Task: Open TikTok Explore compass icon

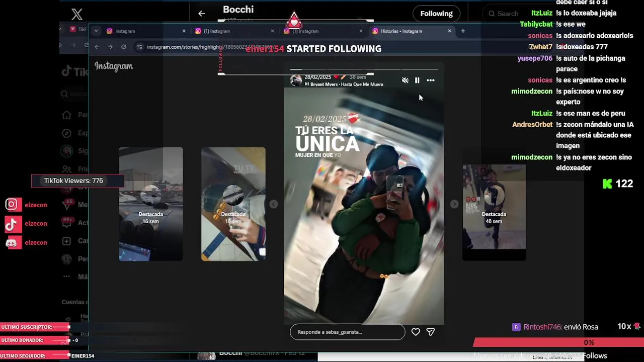Action: [x=66, y=133]
